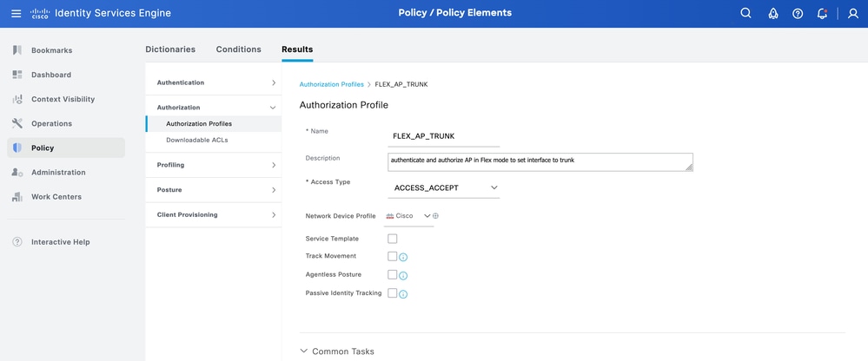Click the Description text area
The width and height of the screenshot is (868, 361).
click(540, 162)
